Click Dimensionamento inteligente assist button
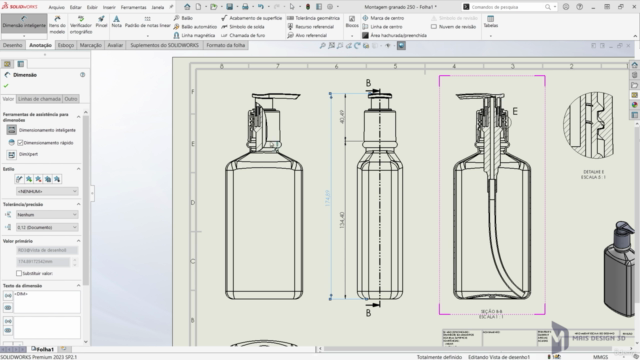Screen dimensions: 640x360 pyautogui.click(x=11, y=130)
